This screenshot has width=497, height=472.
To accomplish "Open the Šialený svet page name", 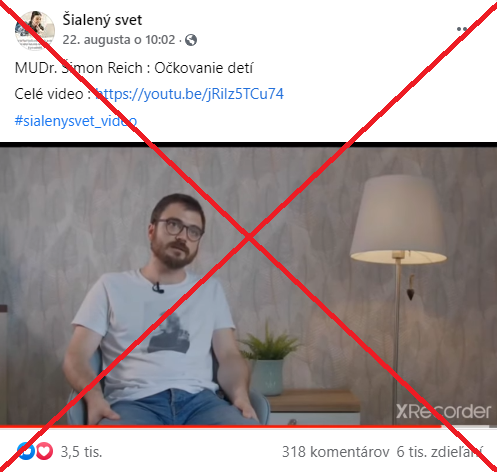I will click(x=102, y=20).
